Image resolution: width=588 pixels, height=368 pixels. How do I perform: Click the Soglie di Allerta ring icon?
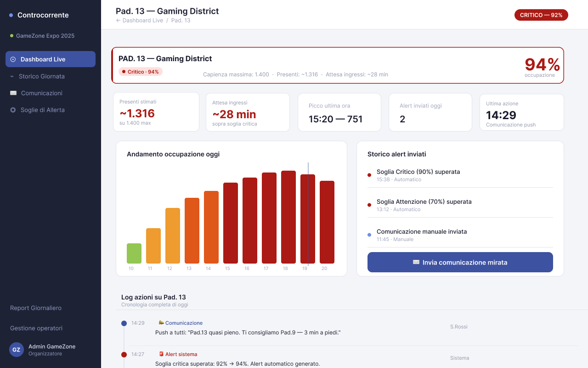(13, 110)
